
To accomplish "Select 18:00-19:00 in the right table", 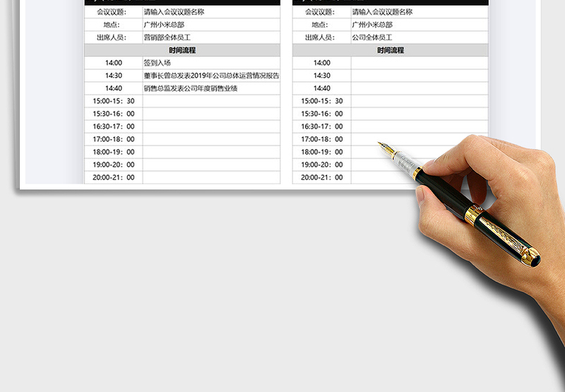I will (x=322, y=152).
